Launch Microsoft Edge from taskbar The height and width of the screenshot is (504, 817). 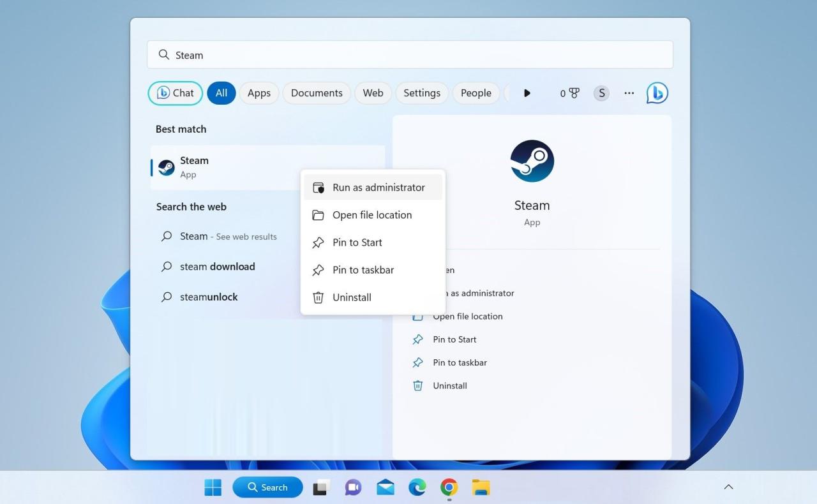click(x=417, y=487)
